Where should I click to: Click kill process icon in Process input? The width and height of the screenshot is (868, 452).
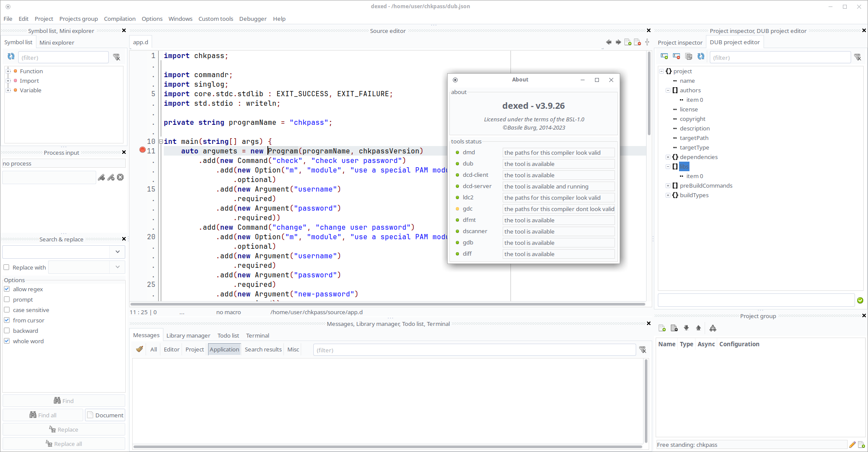point(120,177)
